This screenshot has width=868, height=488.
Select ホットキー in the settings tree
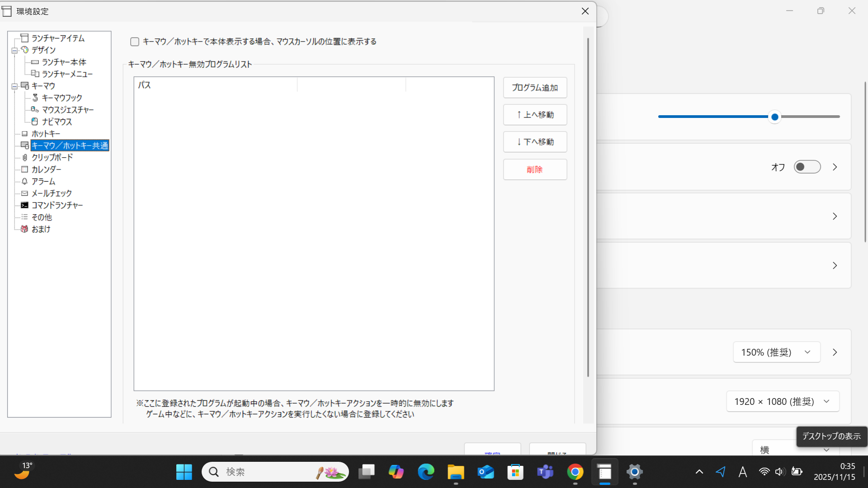(46, 134)
